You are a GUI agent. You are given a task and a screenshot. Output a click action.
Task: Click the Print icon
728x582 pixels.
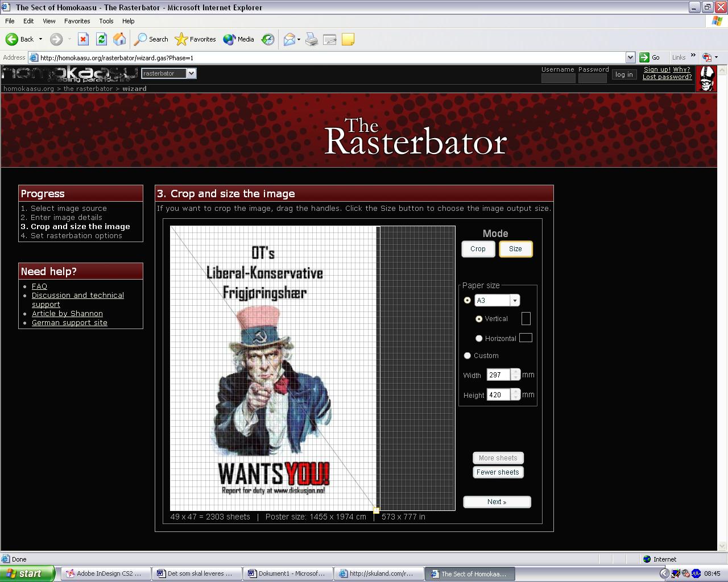[312, 39]
